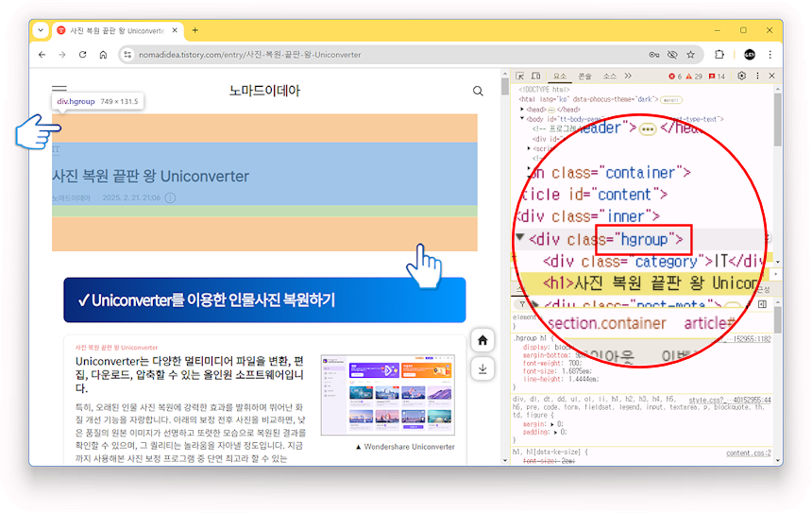Collapse the body element node
Image resolution: width=812 pixels, height=513 pixels.
(522, 119)
